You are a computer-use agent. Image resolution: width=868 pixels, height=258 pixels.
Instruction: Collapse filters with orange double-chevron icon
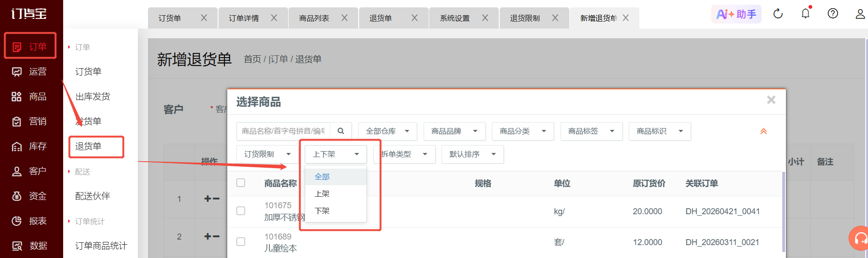(x=763, y=131)
